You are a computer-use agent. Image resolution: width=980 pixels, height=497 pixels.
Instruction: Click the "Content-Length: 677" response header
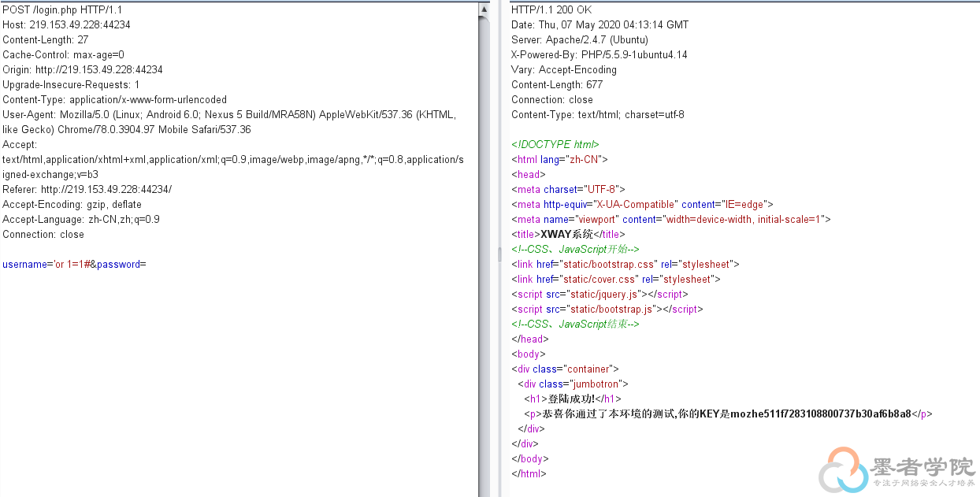[x=557, y=84]
